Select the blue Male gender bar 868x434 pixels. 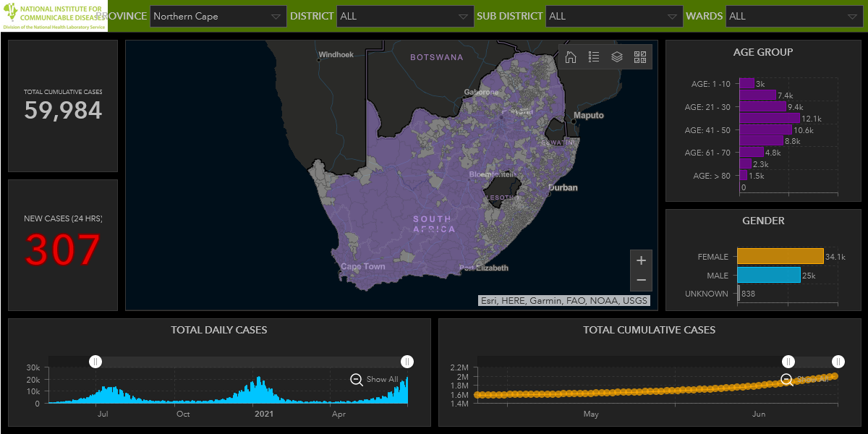[x=768, y=275]
